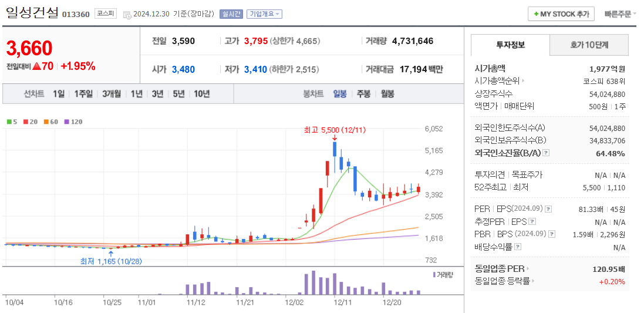
Task: Click the 고가 value 3,795
Action: [x=256, y=41]
